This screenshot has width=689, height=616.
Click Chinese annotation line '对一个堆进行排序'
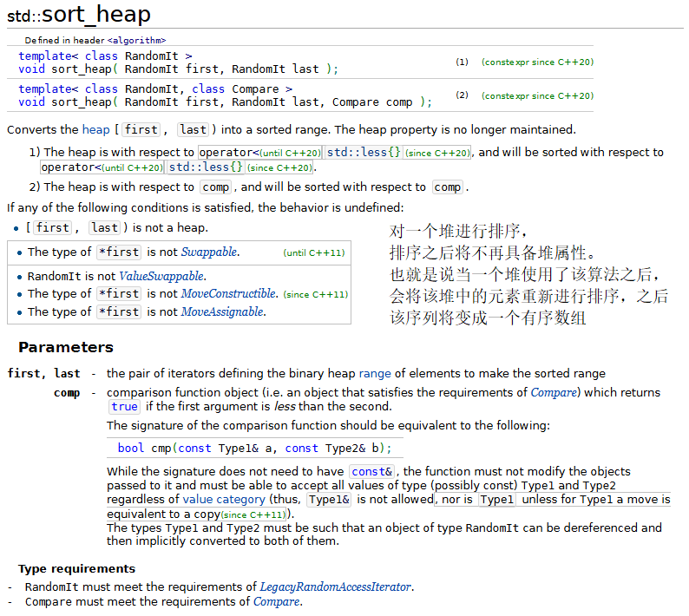point(458,231)
